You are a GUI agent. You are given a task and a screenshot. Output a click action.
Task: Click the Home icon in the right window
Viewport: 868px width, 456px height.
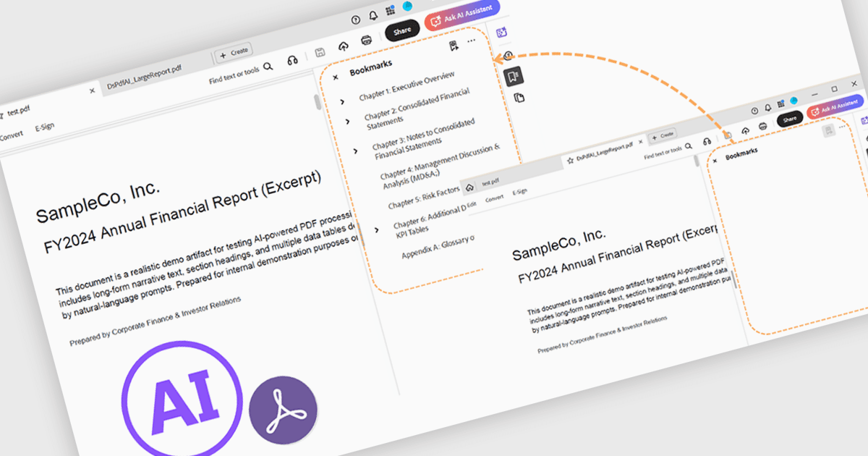469,187
